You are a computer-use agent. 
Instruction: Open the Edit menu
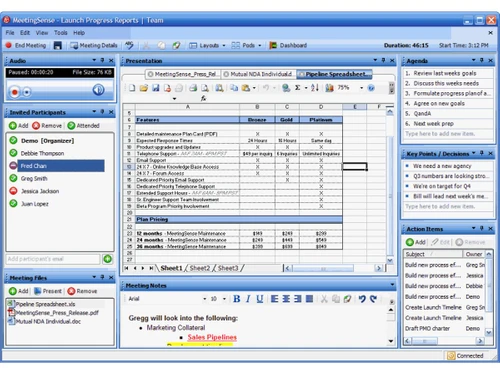[x=25, y=33]
